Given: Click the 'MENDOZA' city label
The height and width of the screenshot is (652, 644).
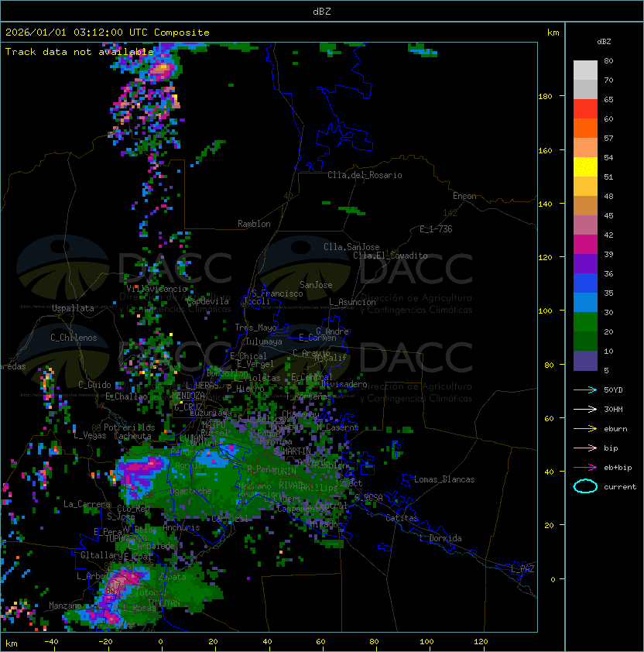Looking at the screenshot, I should [x=188, y=395].
